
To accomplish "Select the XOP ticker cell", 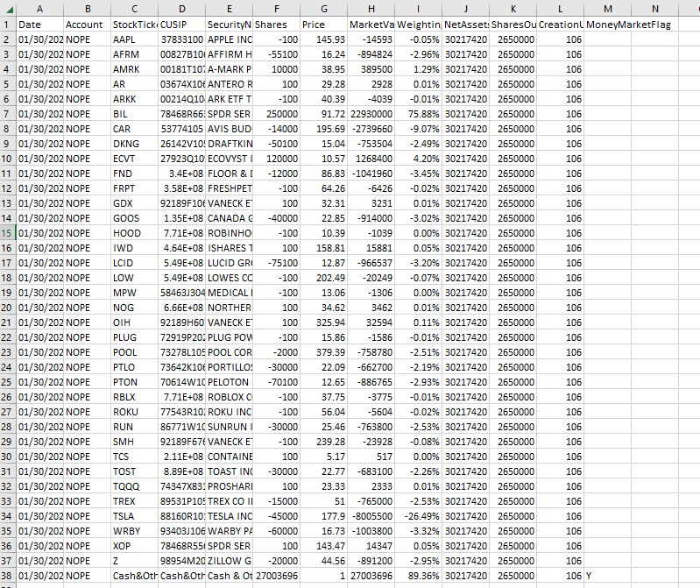I will (x=134, y=546).
